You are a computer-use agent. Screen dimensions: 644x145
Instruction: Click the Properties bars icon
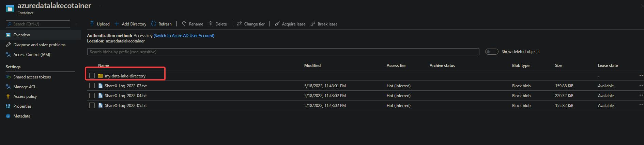8,106
